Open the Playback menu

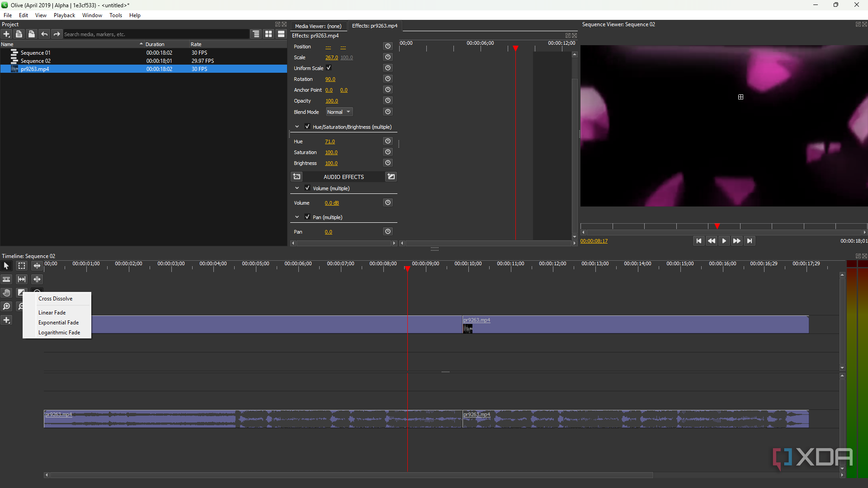click(x=64, y=15)
